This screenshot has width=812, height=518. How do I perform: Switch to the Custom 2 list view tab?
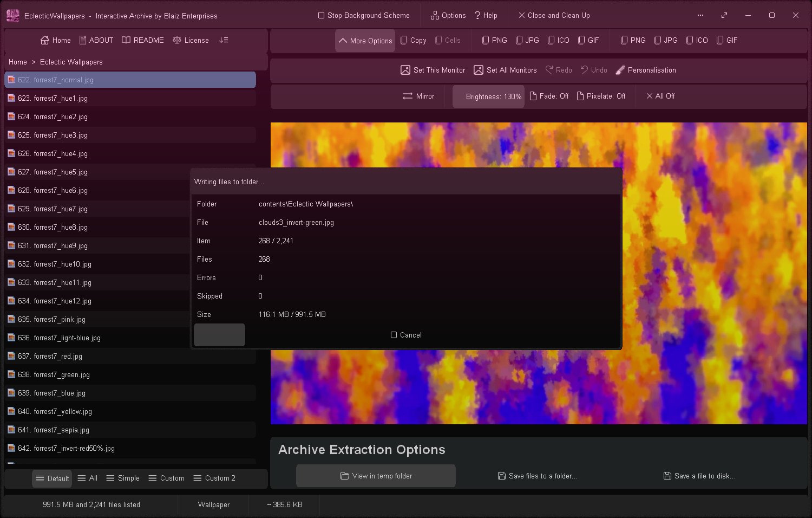click(214, 478)
